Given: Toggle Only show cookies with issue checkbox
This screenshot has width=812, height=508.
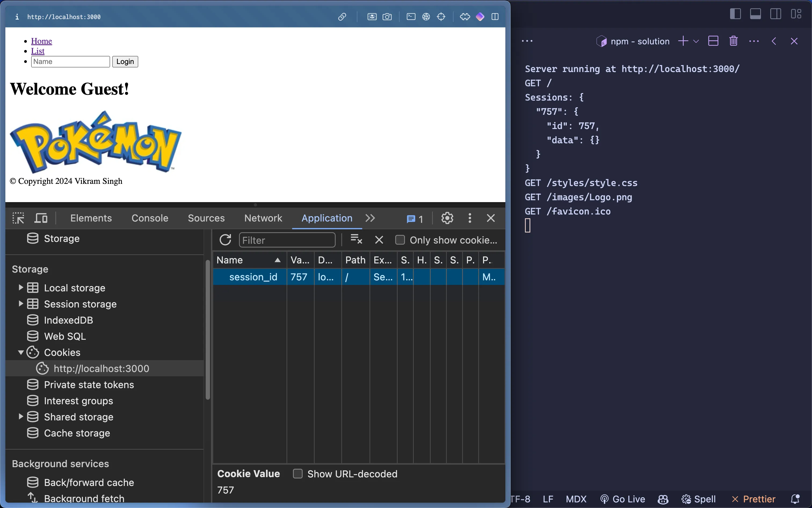Looking at the screenshot, I should (400, 240).
